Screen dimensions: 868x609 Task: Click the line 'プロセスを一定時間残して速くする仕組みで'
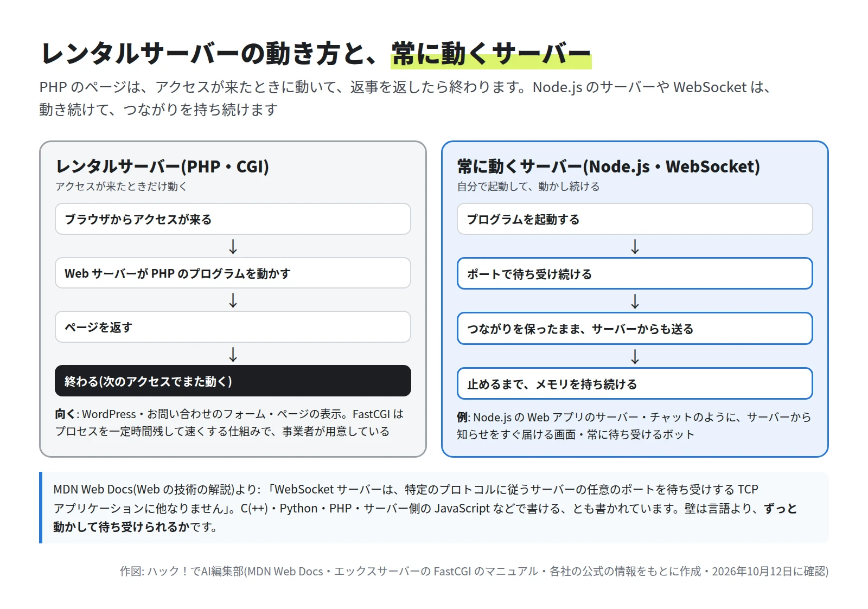coord(222,431)
